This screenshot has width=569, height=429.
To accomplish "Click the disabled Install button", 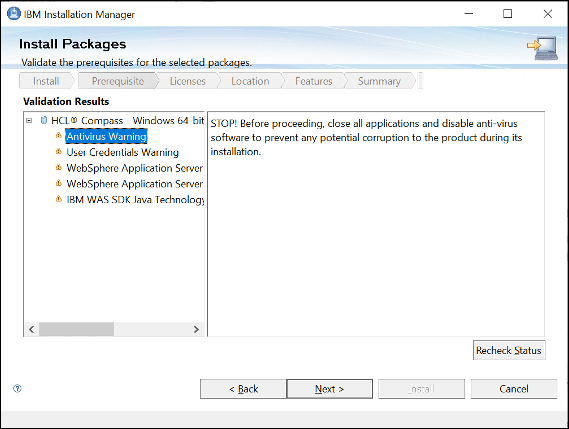I will click(x=421, y=389).
